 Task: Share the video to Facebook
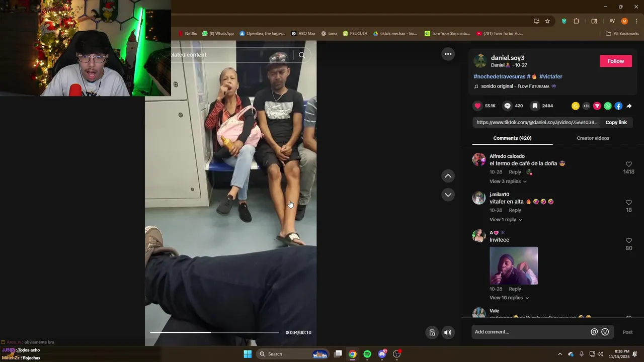618,106
